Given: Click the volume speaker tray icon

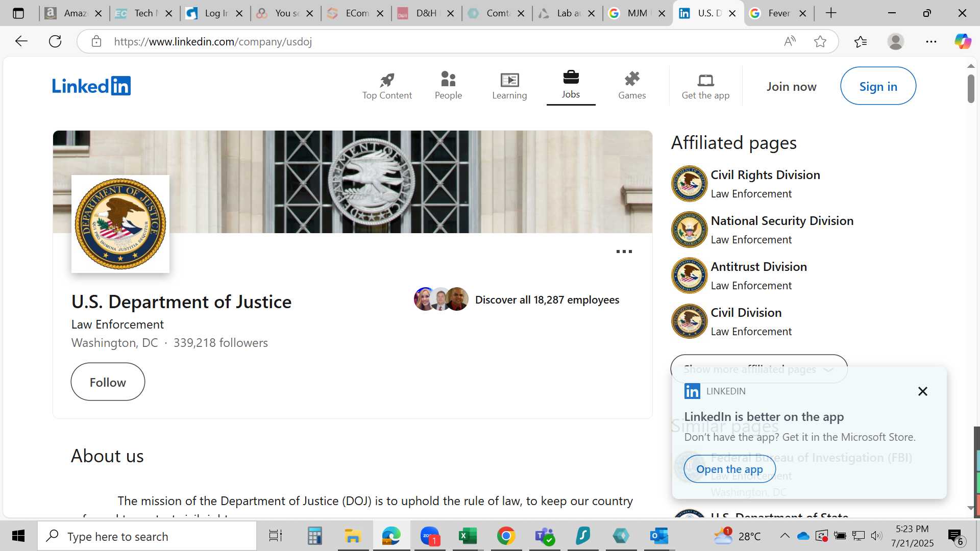Looking at the screenshot, I should [876, 536].
